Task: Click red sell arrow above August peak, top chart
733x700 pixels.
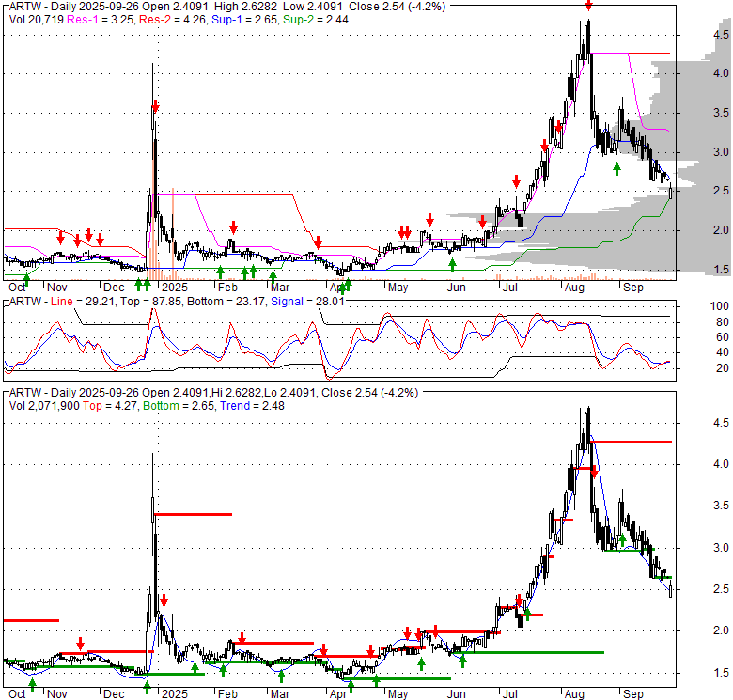Action: [x=589, y=6]
